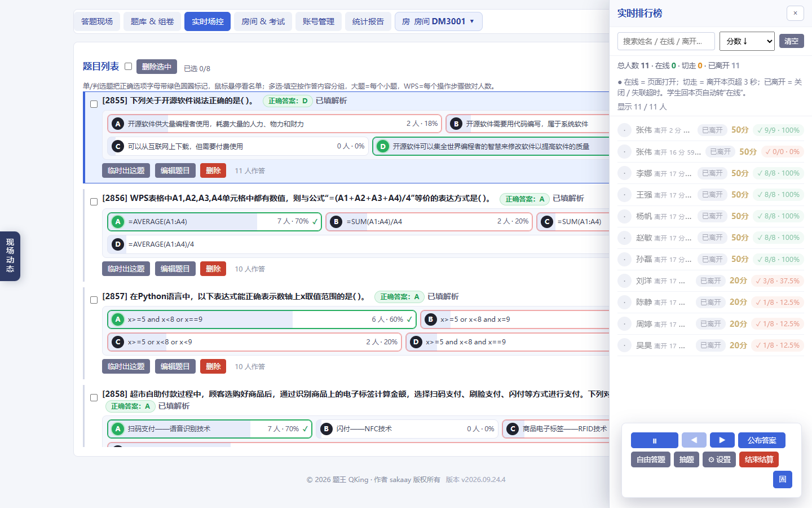The image size is (812, 508).
Task: Click 吴昊's avatar circle in ranking
Action: tap(624, 345)
